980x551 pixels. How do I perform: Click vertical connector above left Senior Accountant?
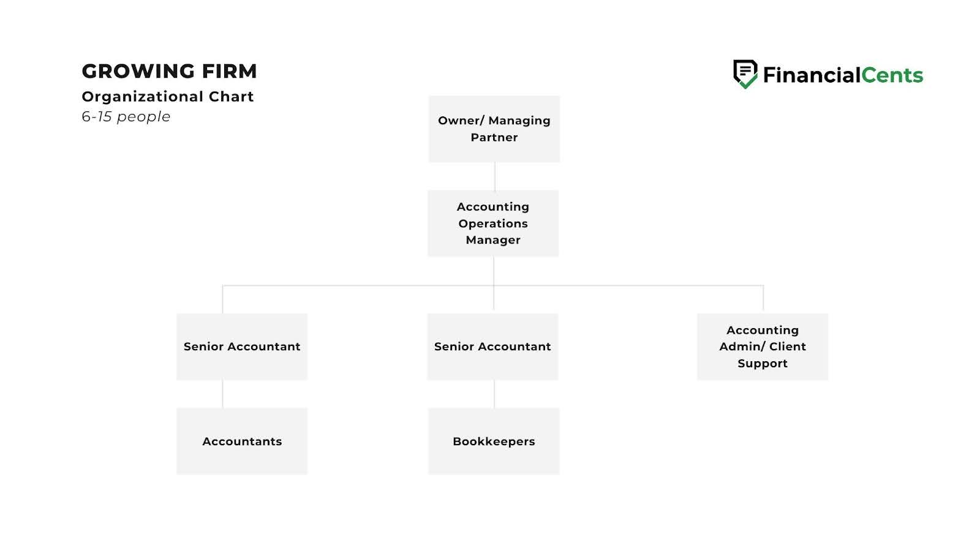(222, 299)
